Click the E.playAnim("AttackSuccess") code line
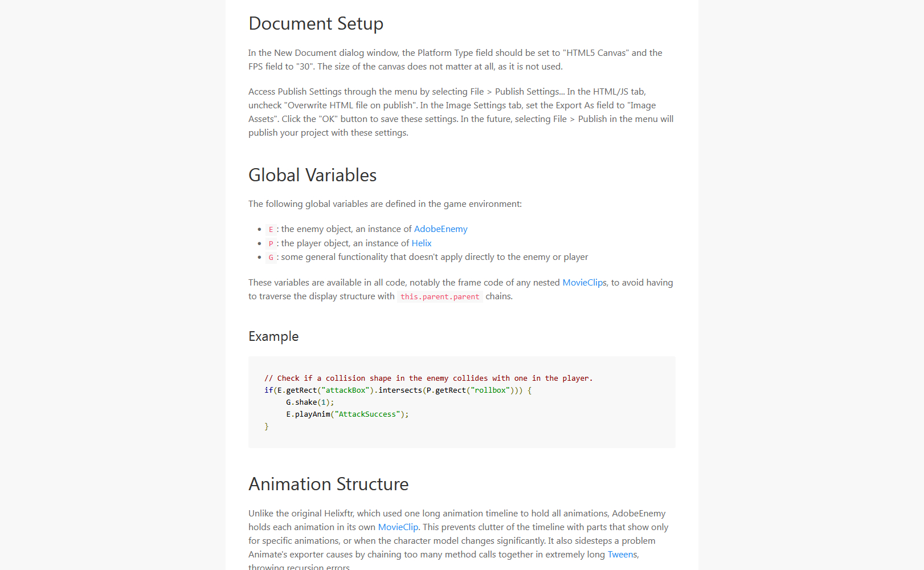 point(347,414)
